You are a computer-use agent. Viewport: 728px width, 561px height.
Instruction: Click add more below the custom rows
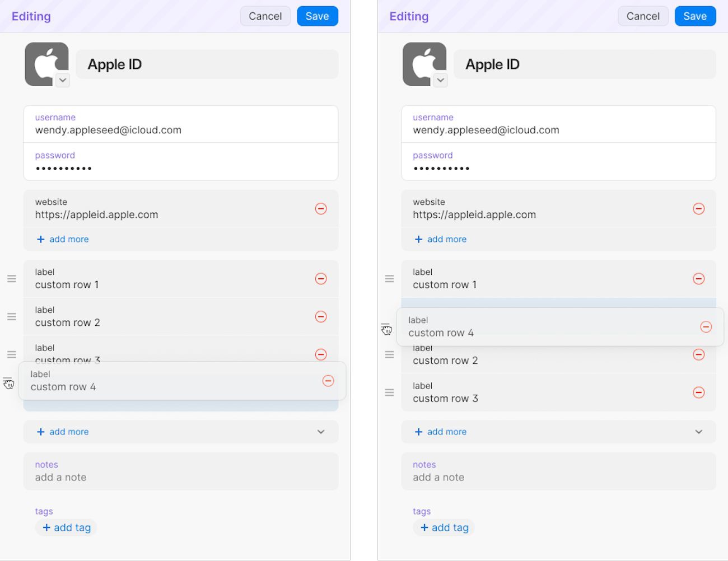pos(62,432)
